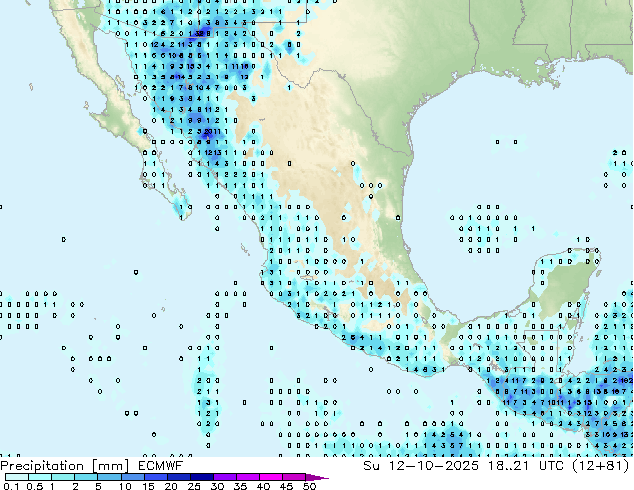Click the "25" legend scale label
The width and height of the screenshot is (634, 490).
click(194, 486)
